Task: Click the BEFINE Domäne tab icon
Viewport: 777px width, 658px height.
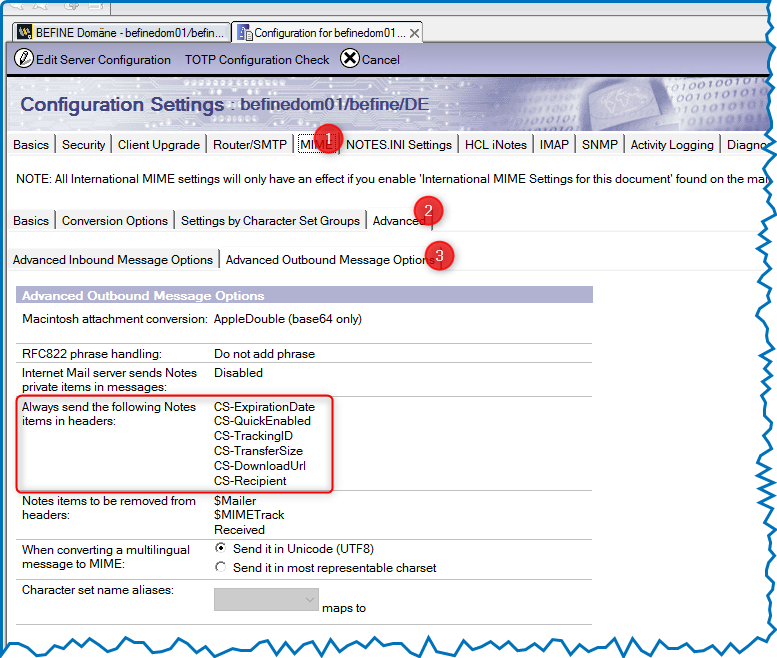Action: pos(24,33)
